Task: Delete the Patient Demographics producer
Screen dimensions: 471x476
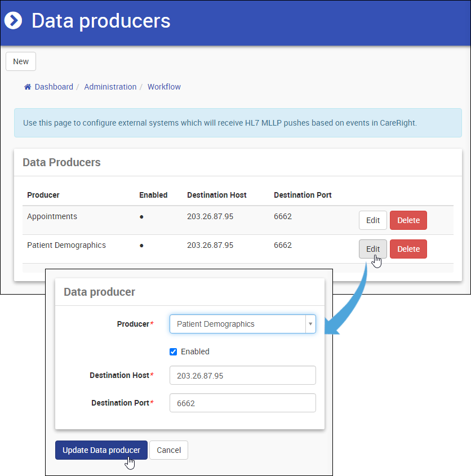Action: (408, 249)
